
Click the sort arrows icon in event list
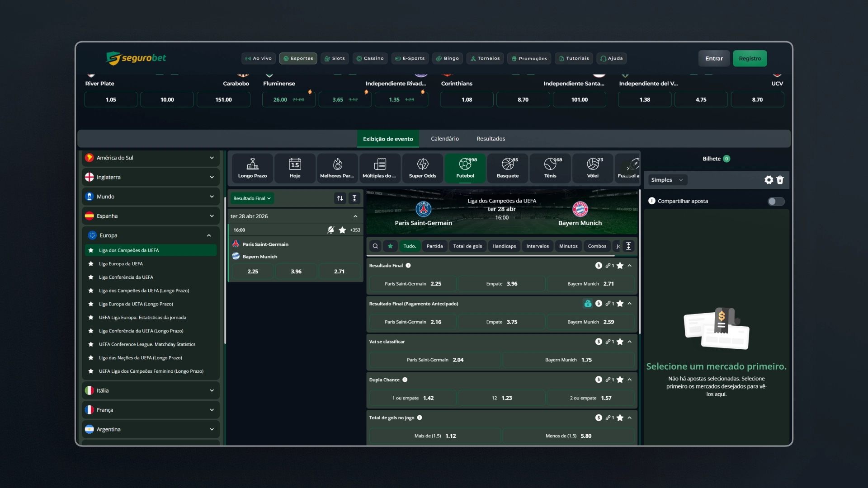click(340, 198)
